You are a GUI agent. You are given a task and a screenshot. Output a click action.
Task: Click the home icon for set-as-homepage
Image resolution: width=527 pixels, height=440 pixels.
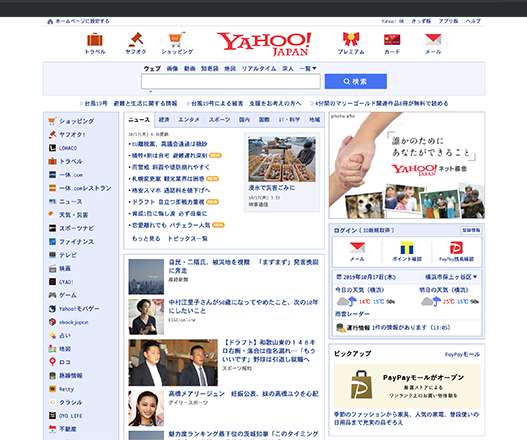[50, 21]
